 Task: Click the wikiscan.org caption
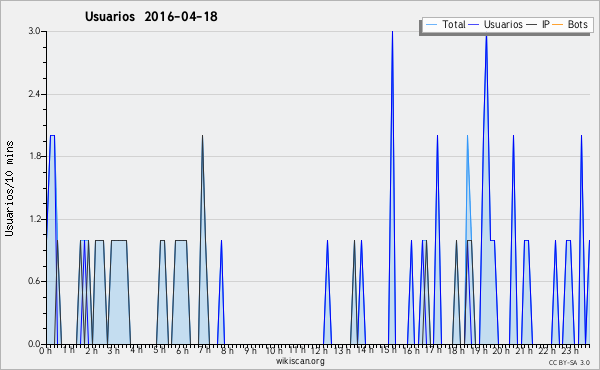click(300, 361)
